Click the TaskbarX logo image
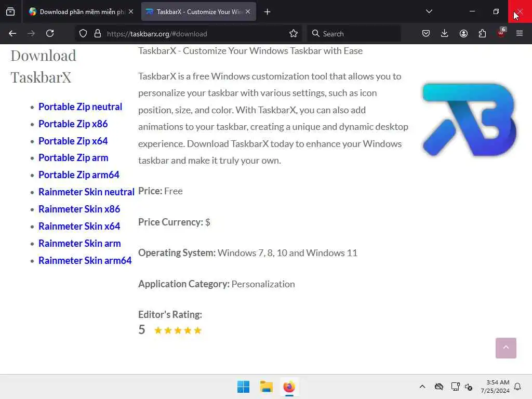 [469, 119]
